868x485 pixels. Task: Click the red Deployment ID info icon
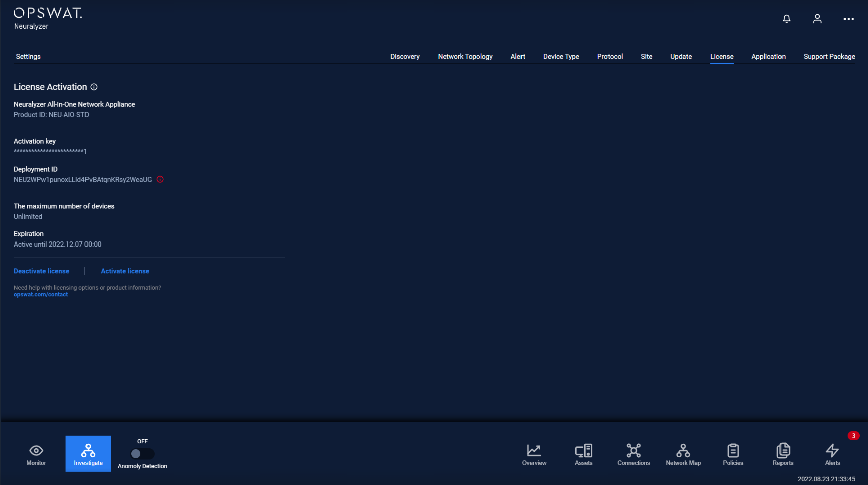160,179
